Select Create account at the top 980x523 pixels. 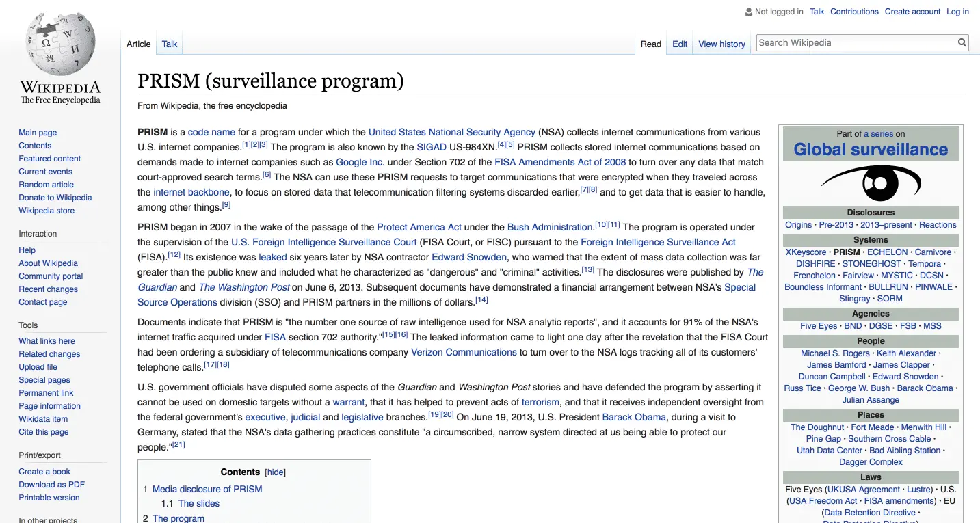coord(912,12)
